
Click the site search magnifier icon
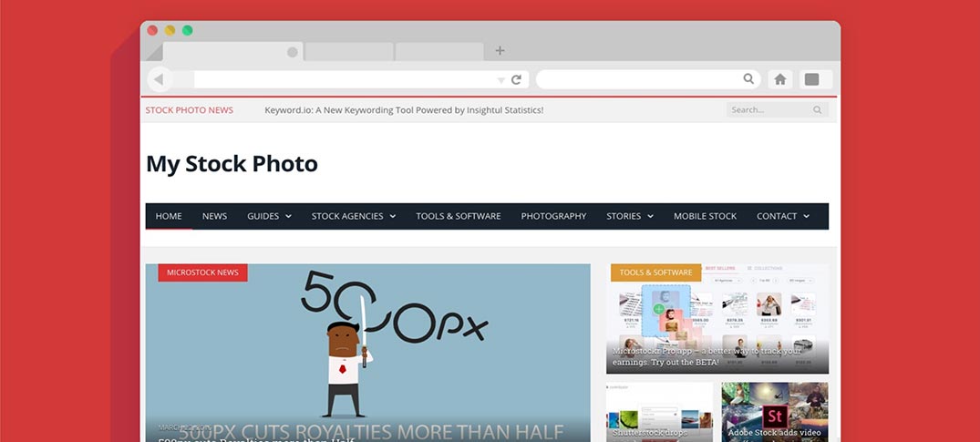[818, 110]
